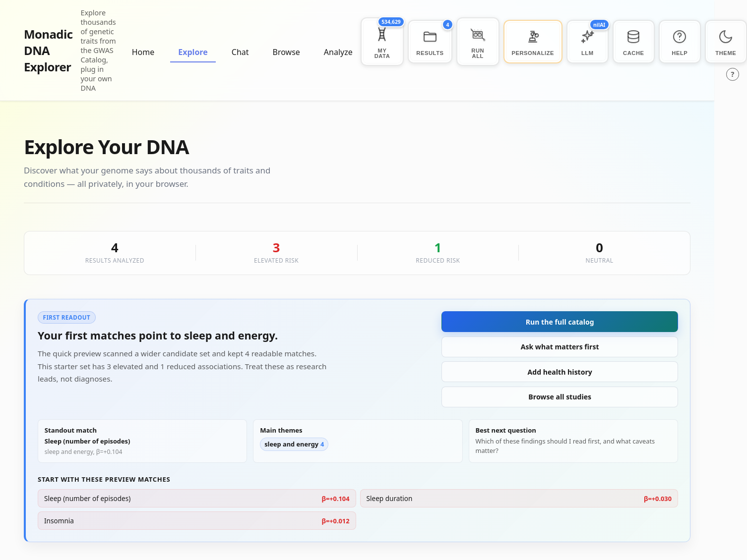
Task: Click the FIRST READOUT label badge
Action: click(x=66, y=318)
